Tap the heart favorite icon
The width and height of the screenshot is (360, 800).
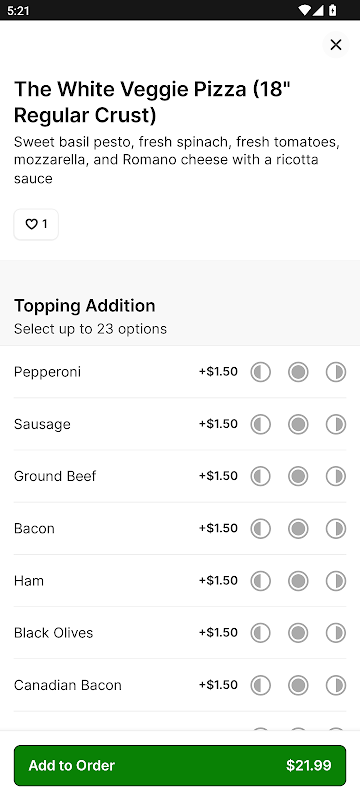coord(32,224)
